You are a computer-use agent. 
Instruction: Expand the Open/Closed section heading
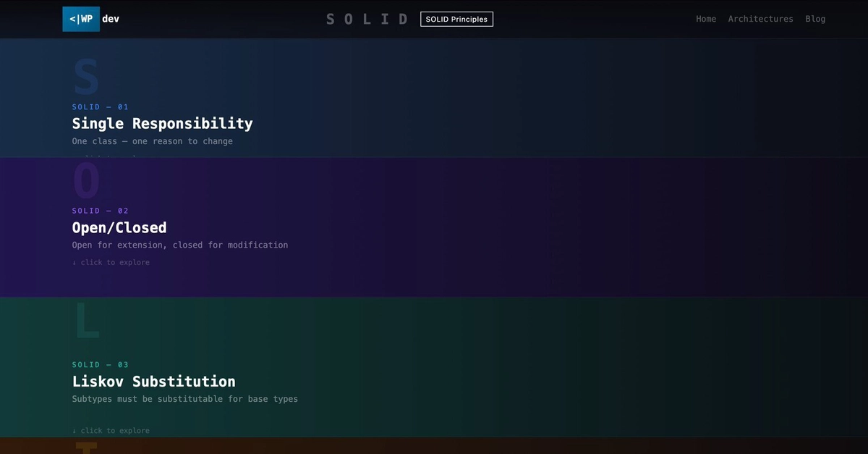click(x=119, y=227)
